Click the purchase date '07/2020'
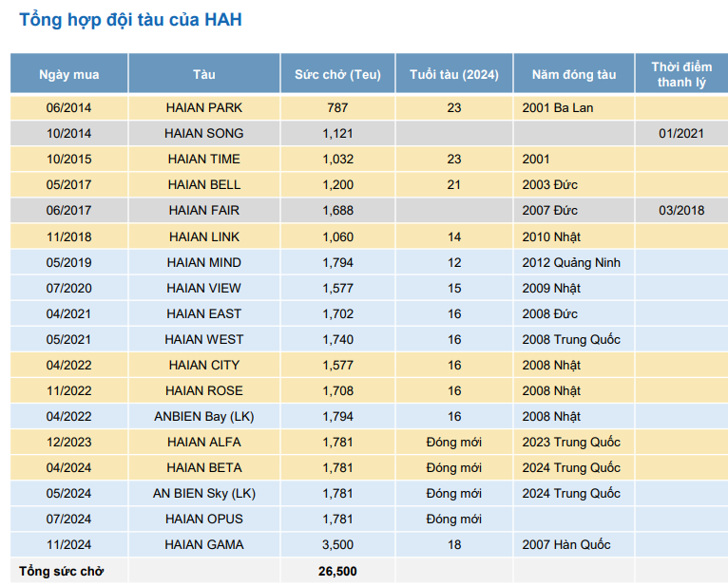Image resolution: width=728 pixels, height=586 pixels. pyautogui.click(x=68, y=288)
